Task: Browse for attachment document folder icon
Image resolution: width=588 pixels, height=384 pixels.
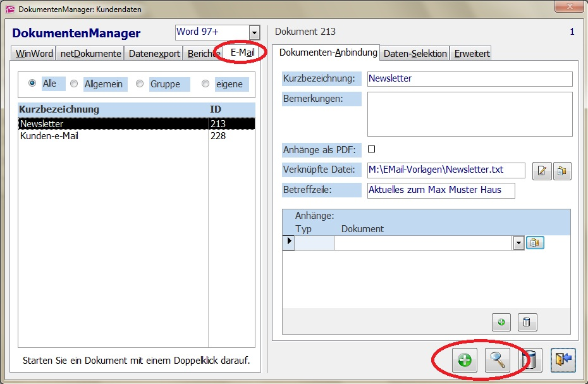Action: pyautogui.click(x=535, y=243)
